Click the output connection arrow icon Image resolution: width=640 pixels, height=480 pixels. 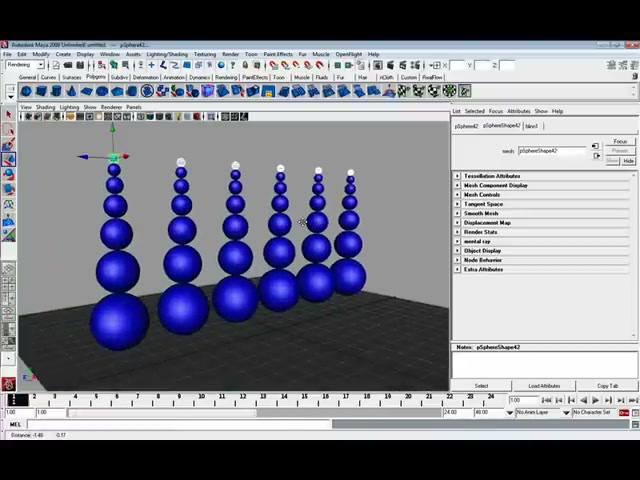point(596,156)
